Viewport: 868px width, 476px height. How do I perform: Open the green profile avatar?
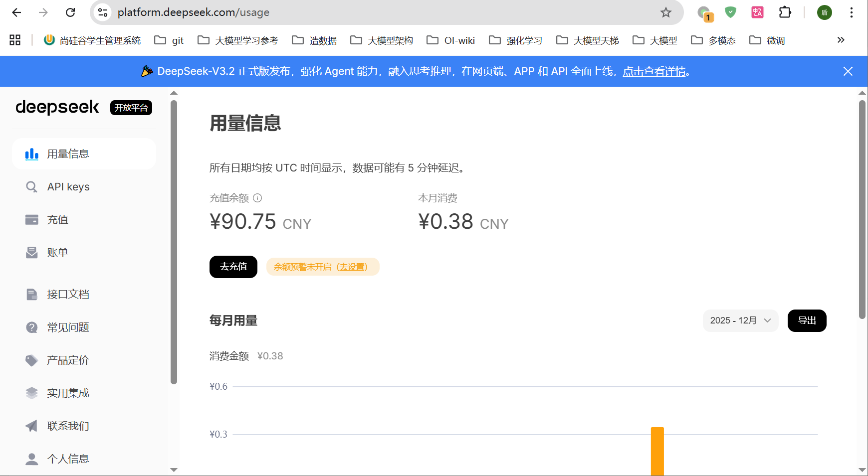tap(824, 12)
